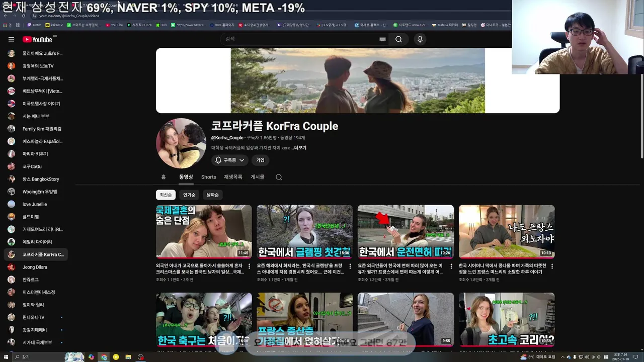Screen dimensions: 644x362
Task: Open 강형욱의 보듬TV subscription
Action: click(x=36, y=66)
